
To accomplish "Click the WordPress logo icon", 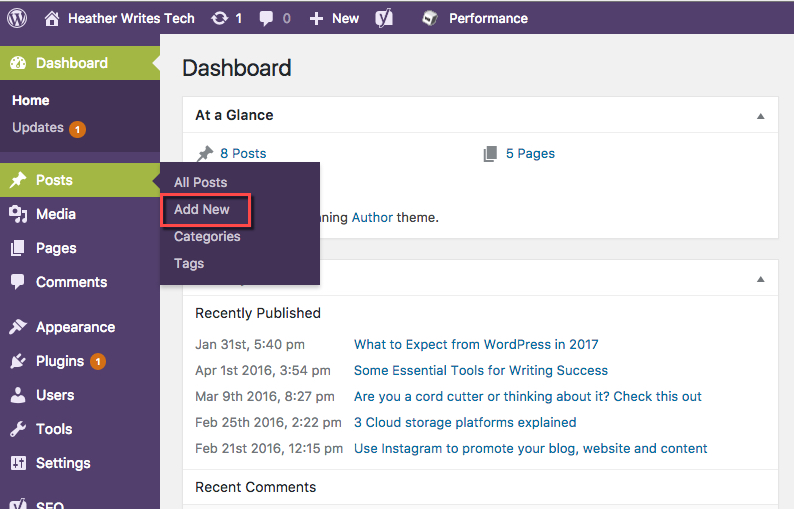I will click(17, 18).
